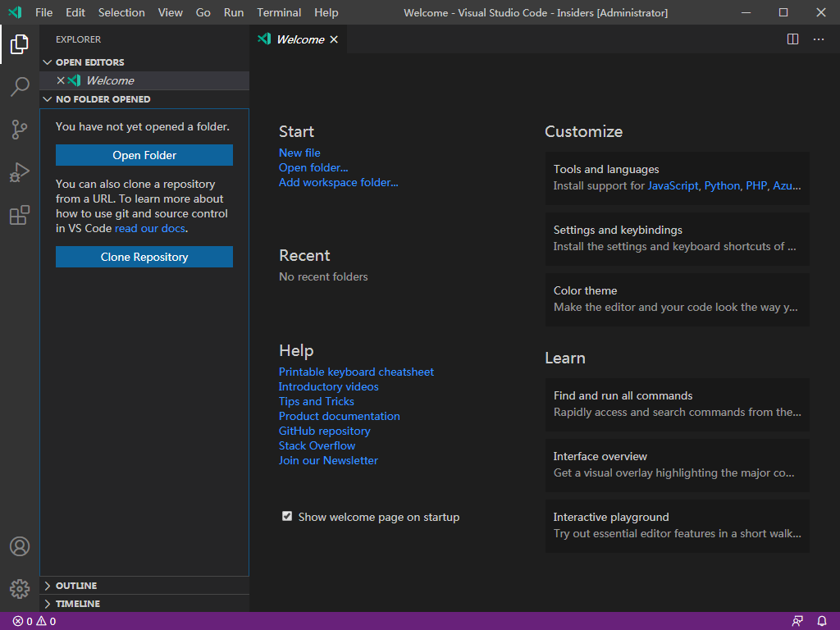The height and width of the screenshot is (630, 840).
Task: Open the Selection menu
Action: 121,12
